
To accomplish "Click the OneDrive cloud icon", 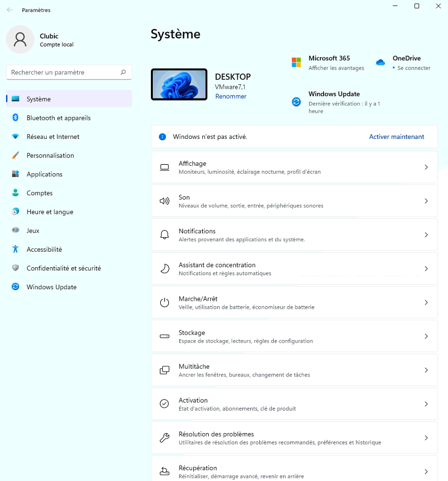I will (381, 62).
